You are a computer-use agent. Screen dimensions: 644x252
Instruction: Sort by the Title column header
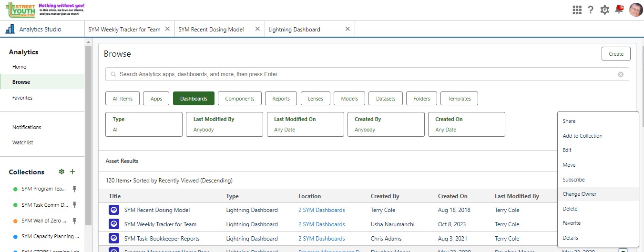click(114, 196)
